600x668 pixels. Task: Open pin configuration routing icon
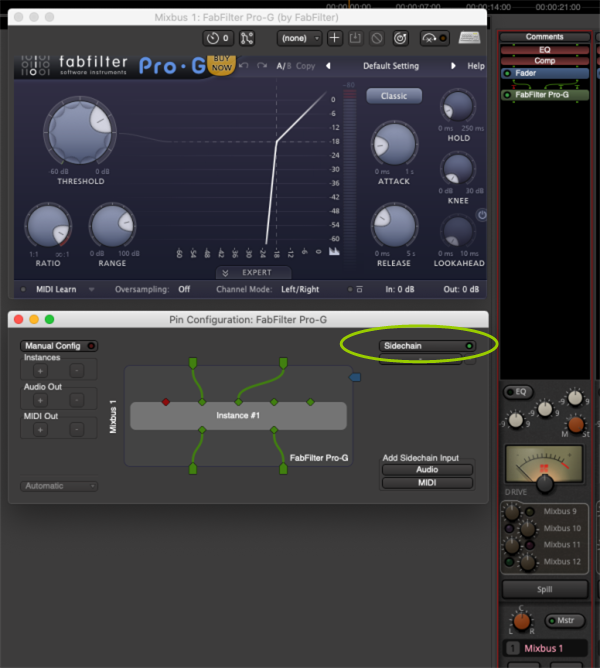coord(247,38)
